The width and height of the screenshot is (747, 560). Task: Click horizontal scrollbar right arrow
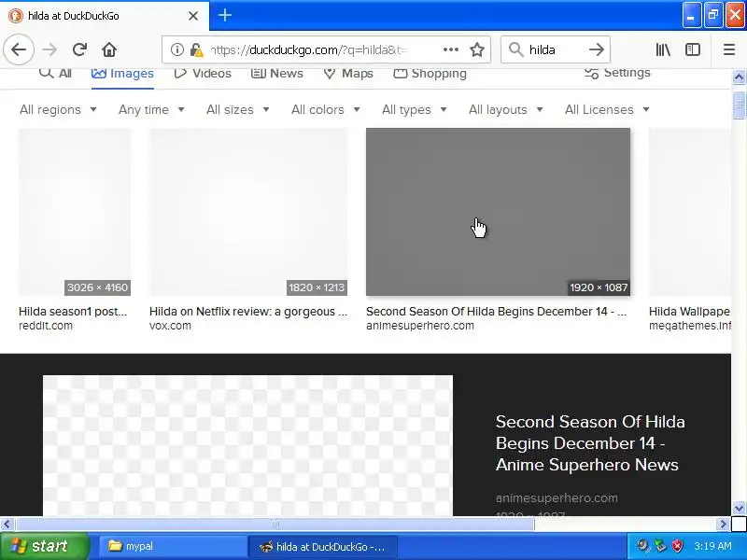tap(723, 525)
